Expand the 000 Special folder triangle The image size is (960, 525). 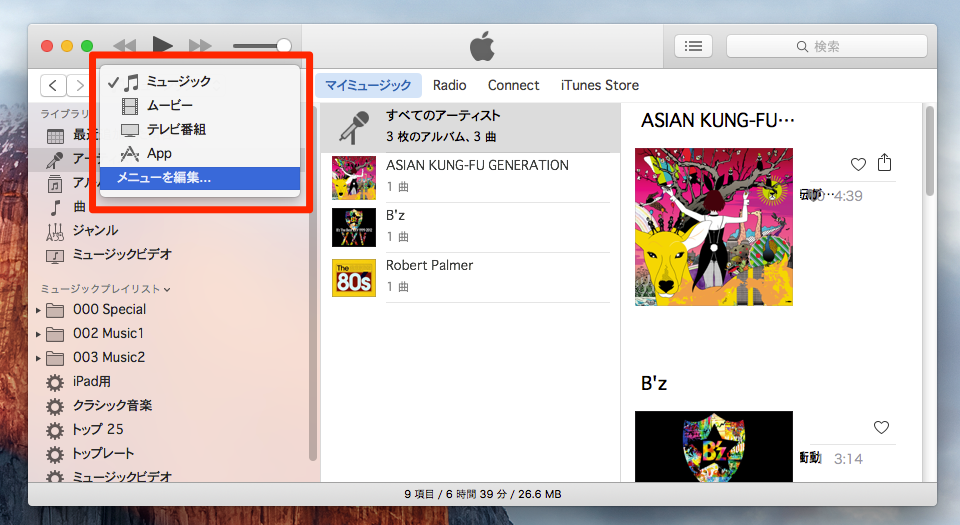38,310
